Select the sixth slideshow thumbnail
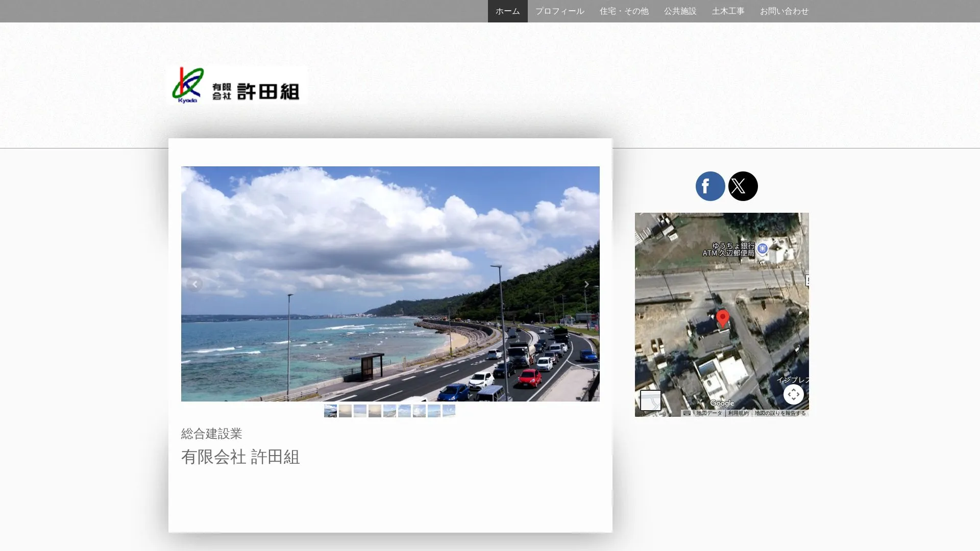This screenshot has width=980, height=551. [404, 411]
